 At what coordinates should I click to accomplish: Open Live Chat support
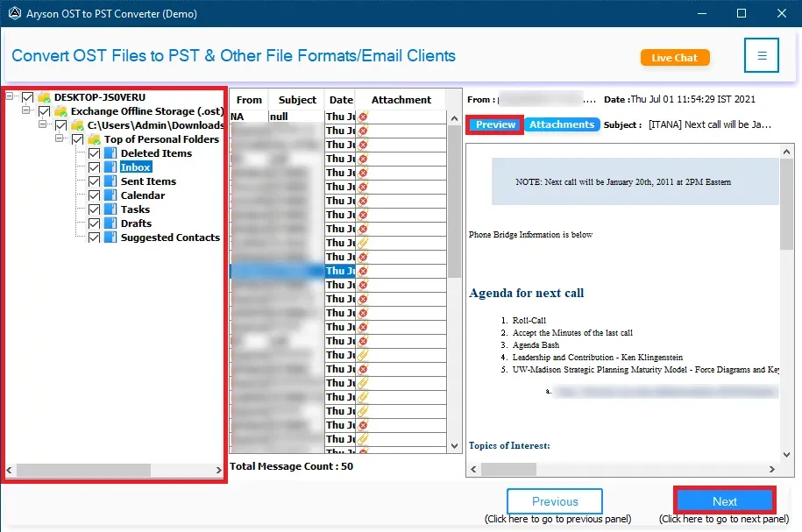tap(674, 58)
